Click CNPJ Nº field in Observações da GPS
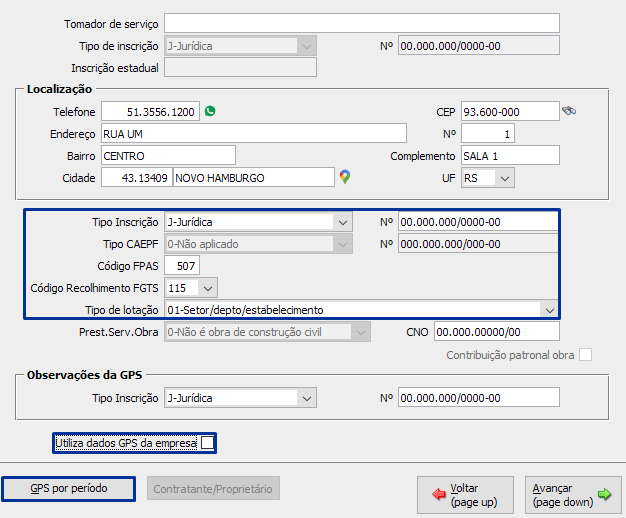This screenshot has height=518, width=626. pyautogui.click(x=479, y=397)
